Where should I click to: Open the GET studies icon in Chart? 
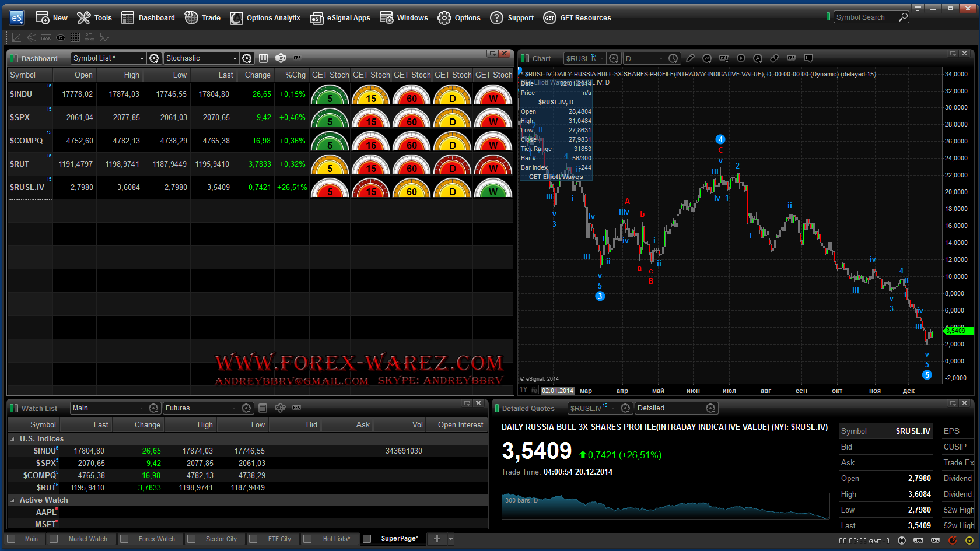tap(724, 58)
